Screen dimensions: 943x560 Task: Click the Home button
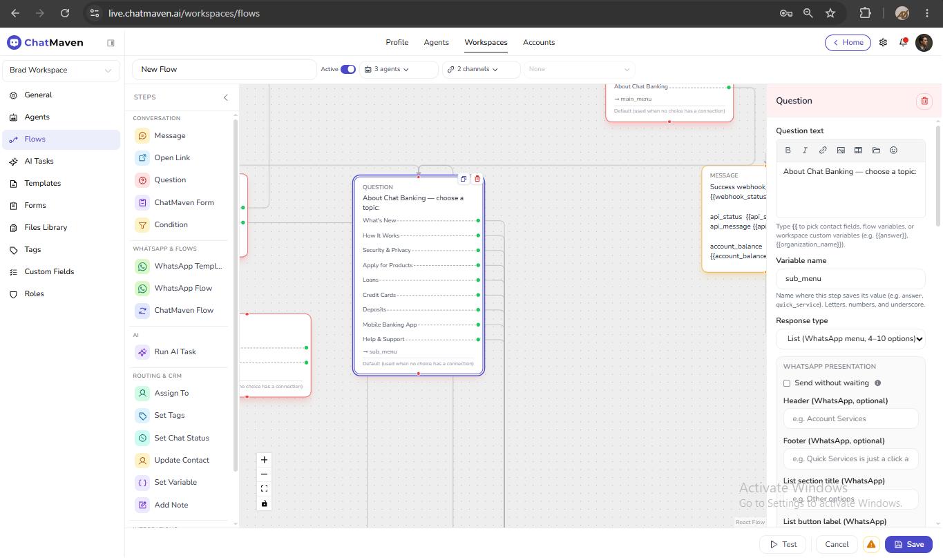click(848, 43)
